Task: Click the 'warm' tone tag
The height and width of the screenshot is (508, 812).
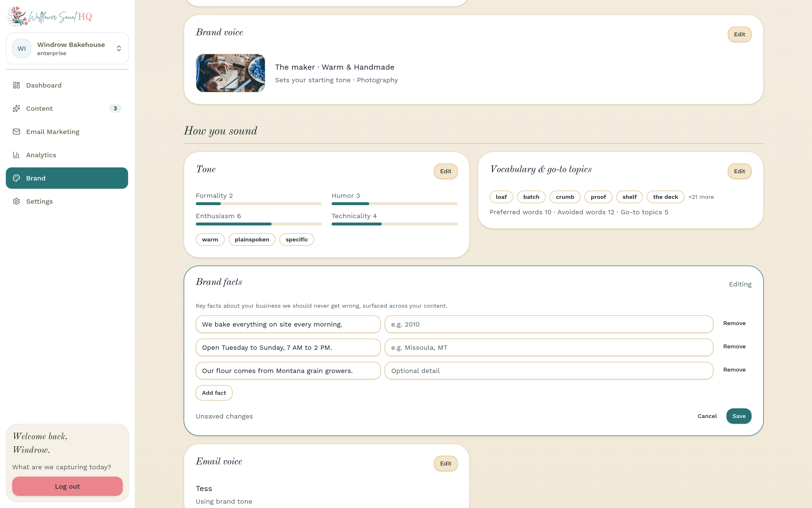Action: pos(210,239)
